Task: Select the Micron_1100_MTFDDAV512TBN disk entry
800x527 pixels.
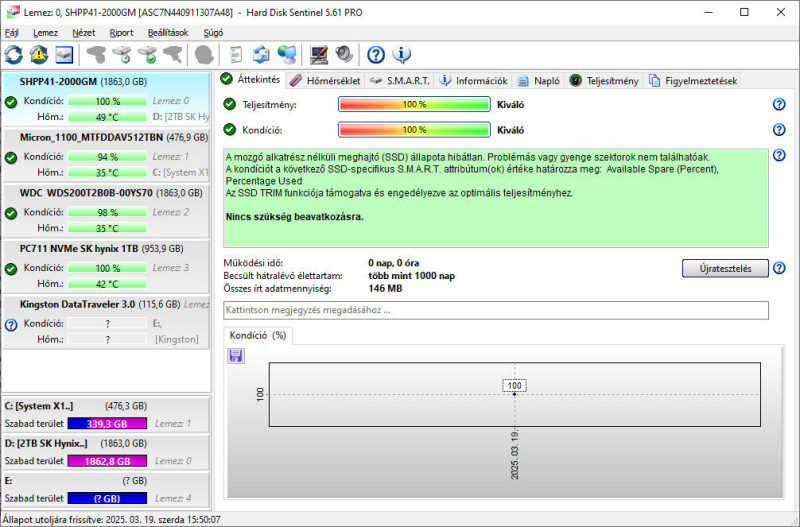Action: point(106,155)
